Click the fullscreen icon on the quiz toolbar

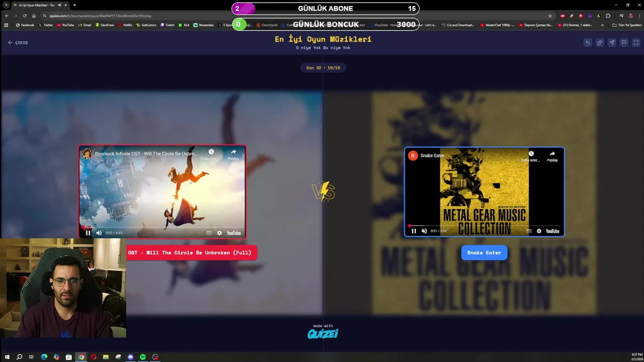coord(636,43)
